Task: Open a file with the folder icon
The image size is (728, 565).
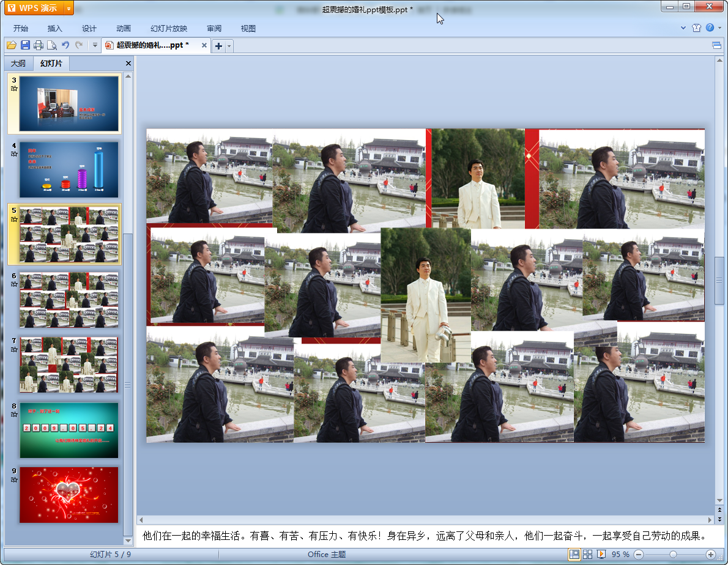Action: [12, 45]
